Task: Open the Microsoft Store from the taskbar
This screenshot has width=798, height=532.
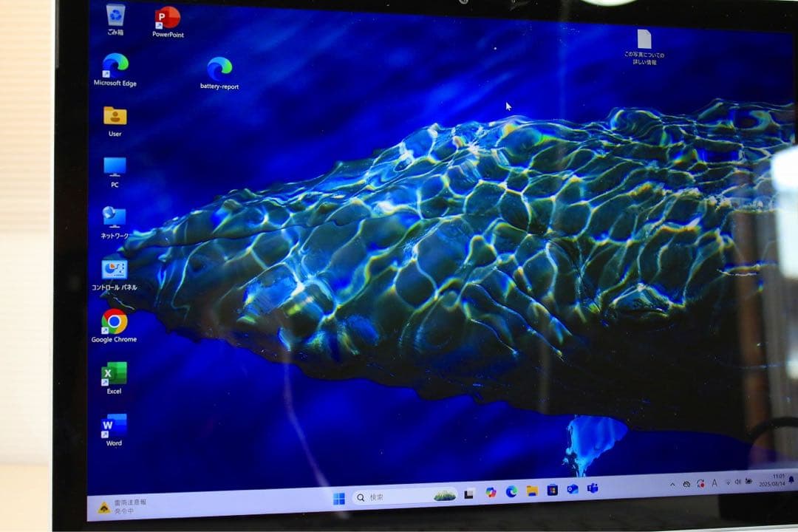Action: (x=553, y=491)
